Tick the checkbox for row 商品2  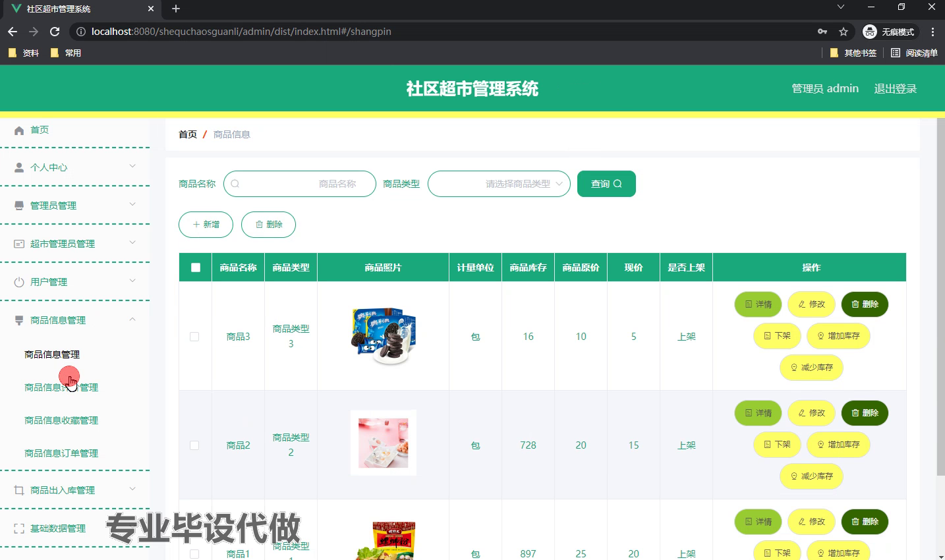coord(194,445)
